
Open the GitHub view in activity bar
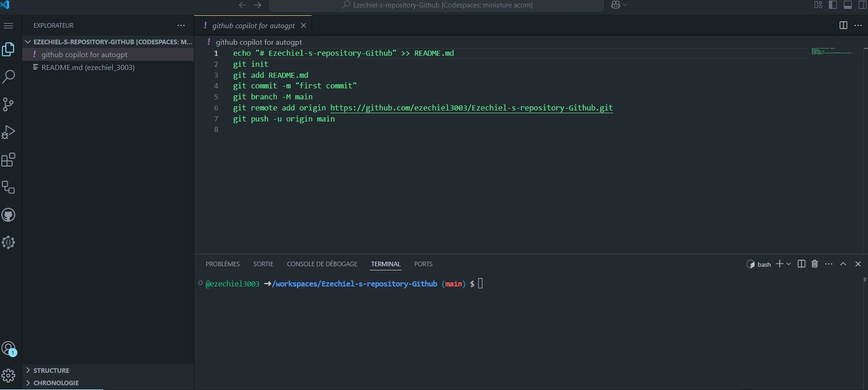(x=8, y=215)
